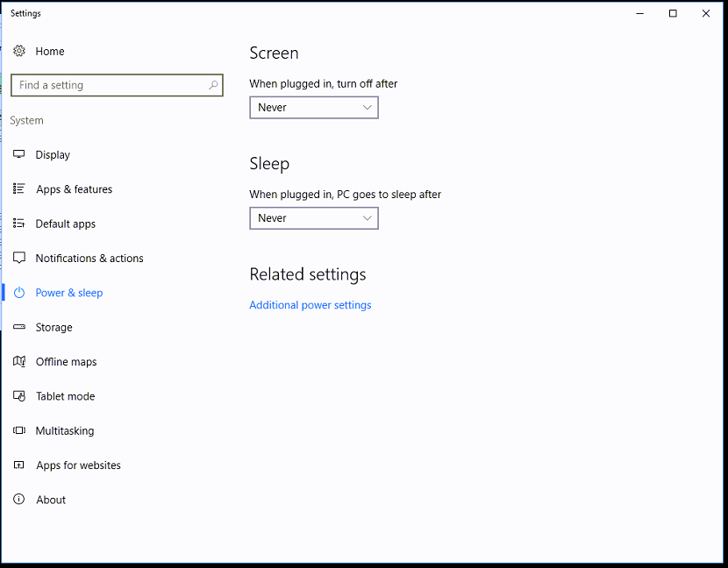Open the PC goes to sleep dropdown
Image resolution: width=728 pixels, height=568 pixels.
(x=313, y=218)
